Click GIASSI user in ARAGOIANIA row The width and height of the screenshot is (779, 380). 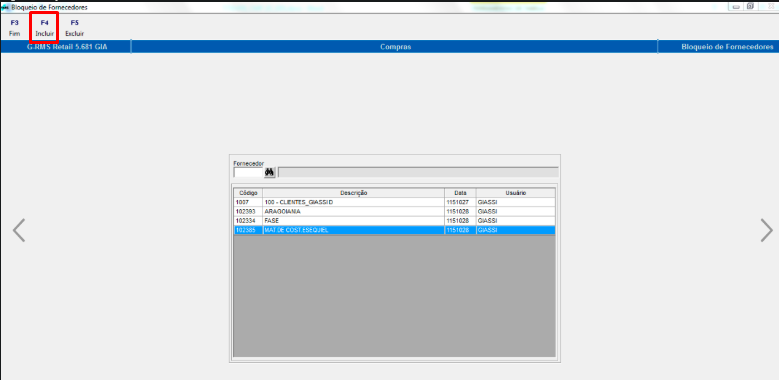pos(516,212)
